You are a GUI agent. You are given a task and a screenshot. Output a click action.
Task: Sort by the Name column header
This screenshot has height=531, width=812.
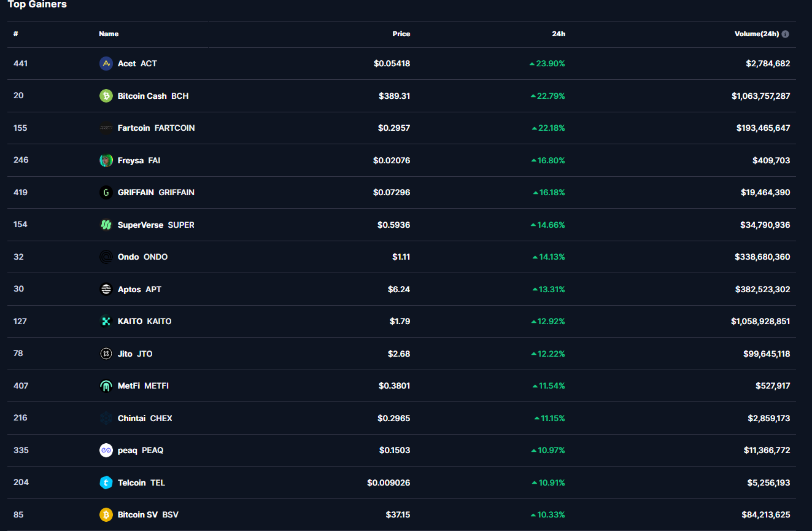point(109,34)
